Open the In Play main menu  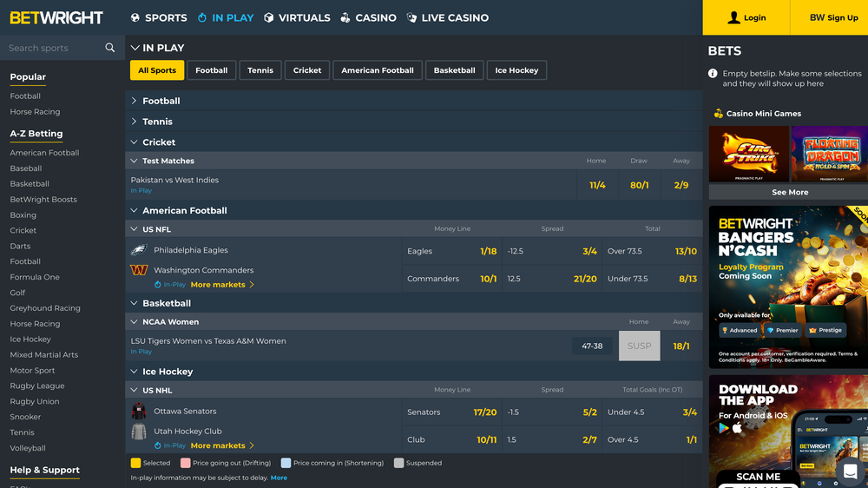(x=226, y=17)
